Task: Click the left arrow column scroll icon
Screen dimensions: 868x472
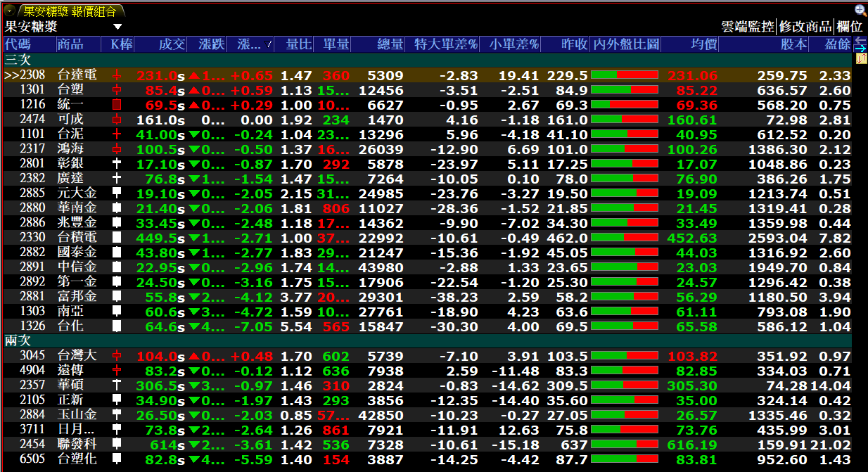Action: click(860, 41)
